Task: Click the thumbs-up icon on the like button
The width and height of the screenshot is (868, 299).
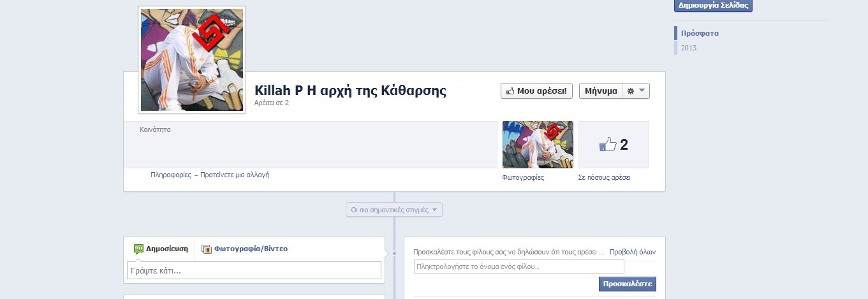Action: pos(510,91)
